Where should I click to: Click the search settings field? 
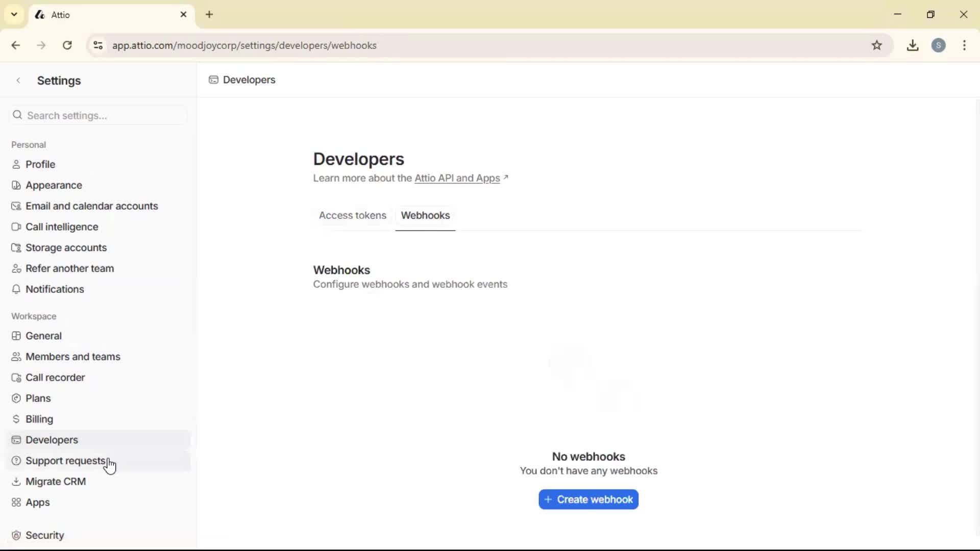(x=99, y=115)
